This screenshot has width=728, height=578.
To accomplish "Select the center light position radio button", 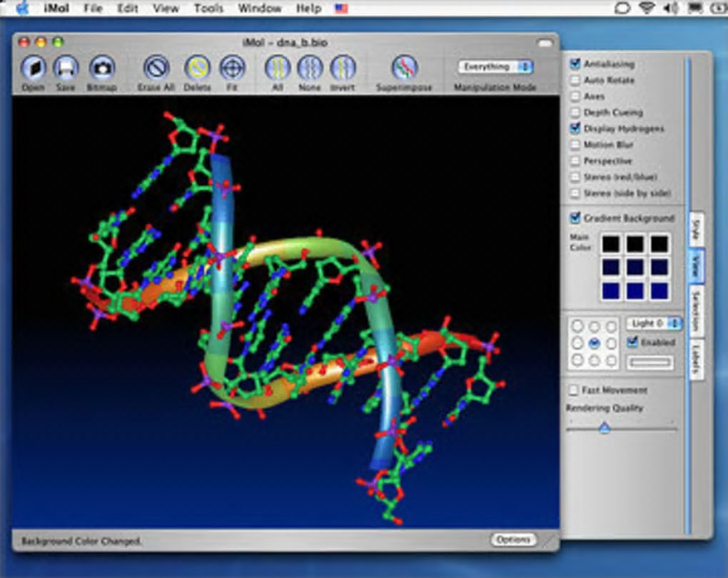I will 594,343.
